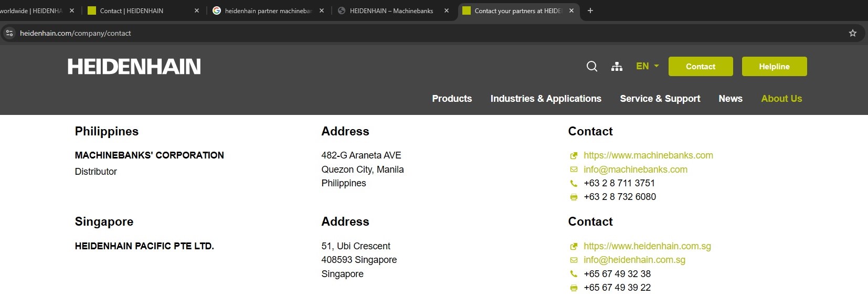
Task: Close the HEIDENHAIN – Machinebanks tab
Action: click(446, 10)
